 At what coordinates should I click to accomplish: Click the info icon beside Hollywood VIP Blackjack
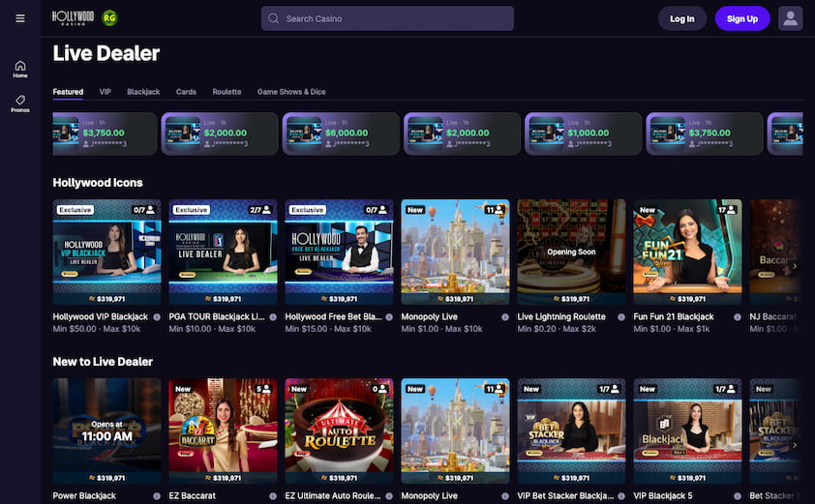point(157,317)
